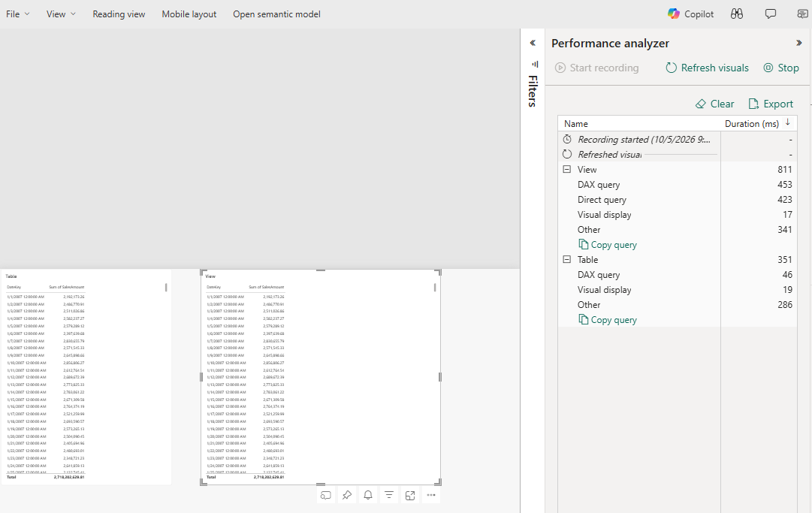
Task: Sort by the Duration (ms) column header
Action: pos(751,124)
